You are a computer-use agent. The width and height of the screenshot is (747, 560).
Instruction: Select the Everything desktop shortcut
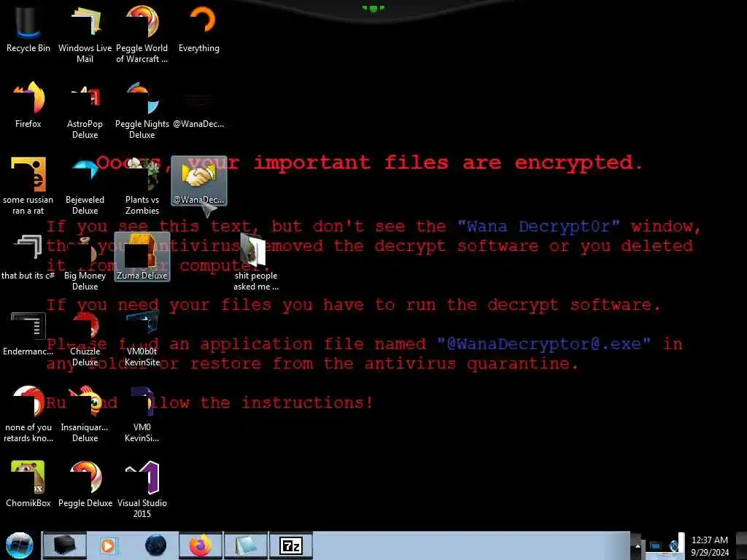click(199, 28)
